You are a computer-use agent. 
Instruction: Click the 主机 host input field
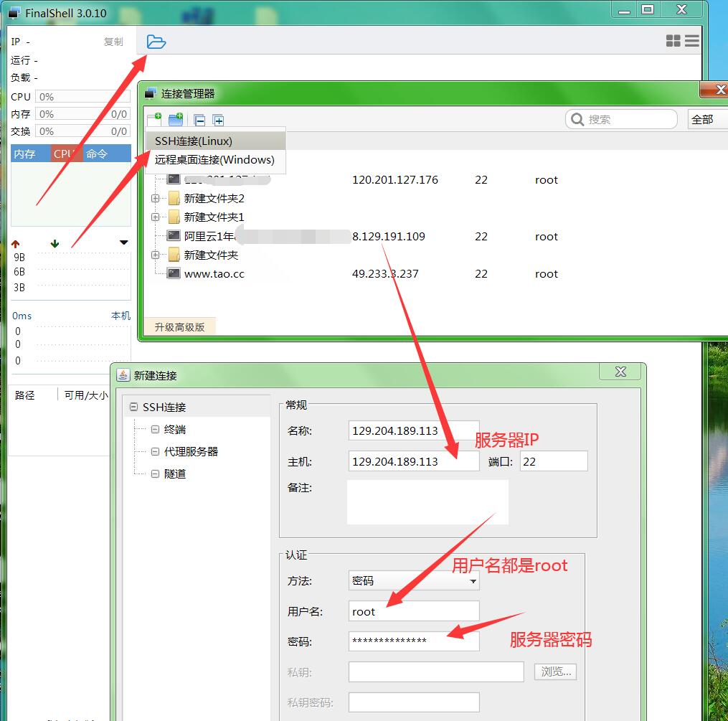tap(413, 461)
